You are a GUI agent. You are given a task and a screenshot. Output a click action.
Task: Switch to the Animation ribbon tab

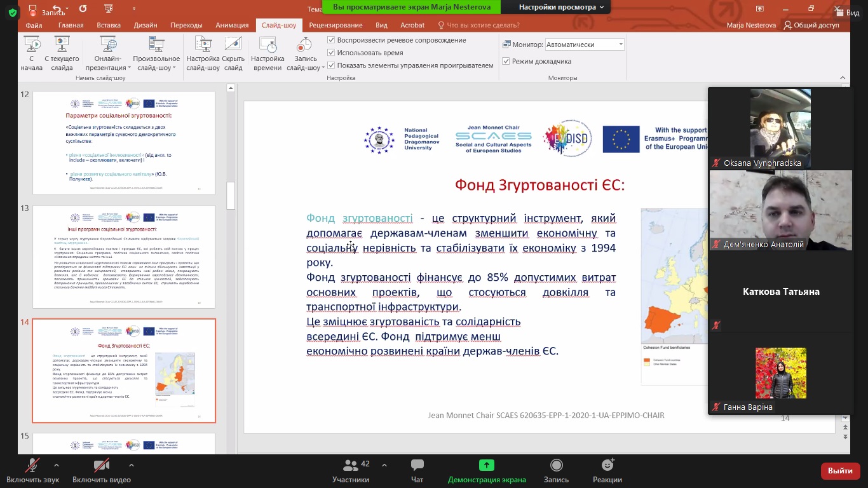pos(231,25)
